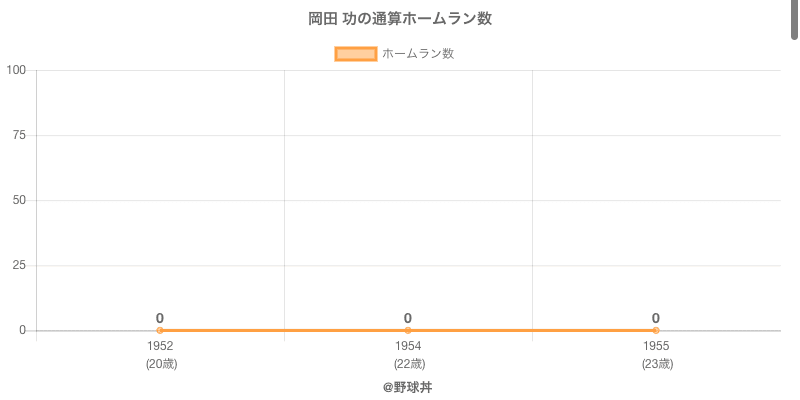The height and width of the screenshot is (400, 800).
Task: Click the 1955 data point marker
Action: [656, 330]
